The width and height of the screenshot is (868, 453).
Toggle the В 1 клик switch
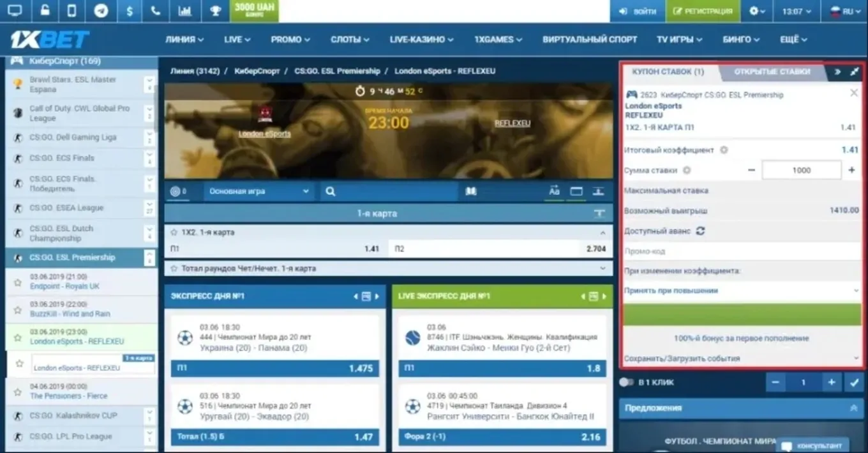[x=627, y=382]
